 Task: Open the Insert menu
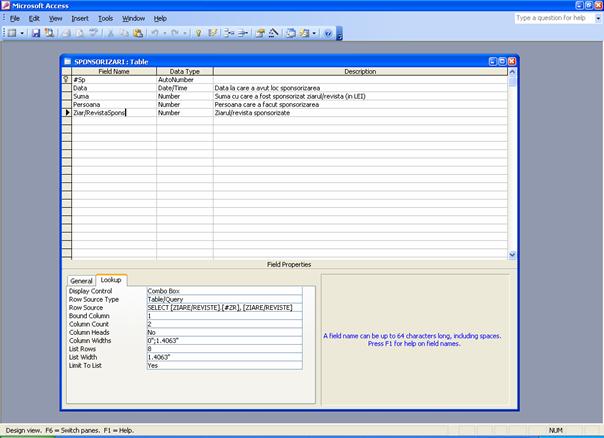click(x=80, y=18)
